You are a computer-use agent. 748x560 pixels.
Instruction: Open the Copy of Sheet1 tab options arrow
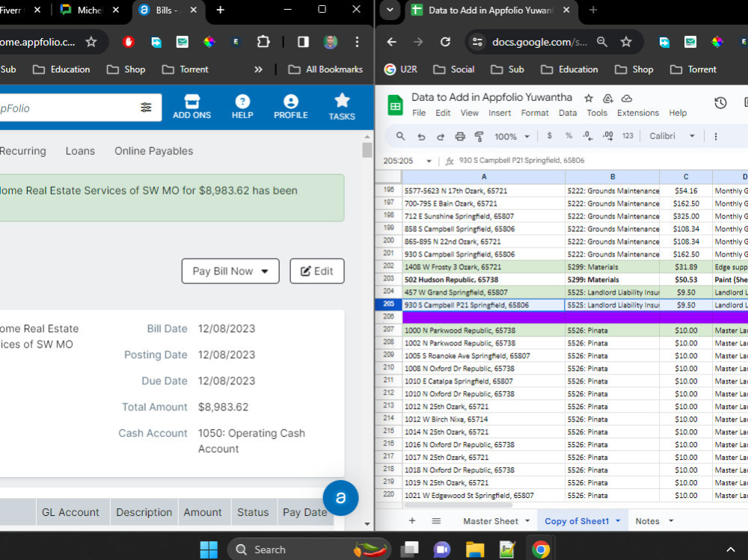pyautogui.click(x=618, y=521)
